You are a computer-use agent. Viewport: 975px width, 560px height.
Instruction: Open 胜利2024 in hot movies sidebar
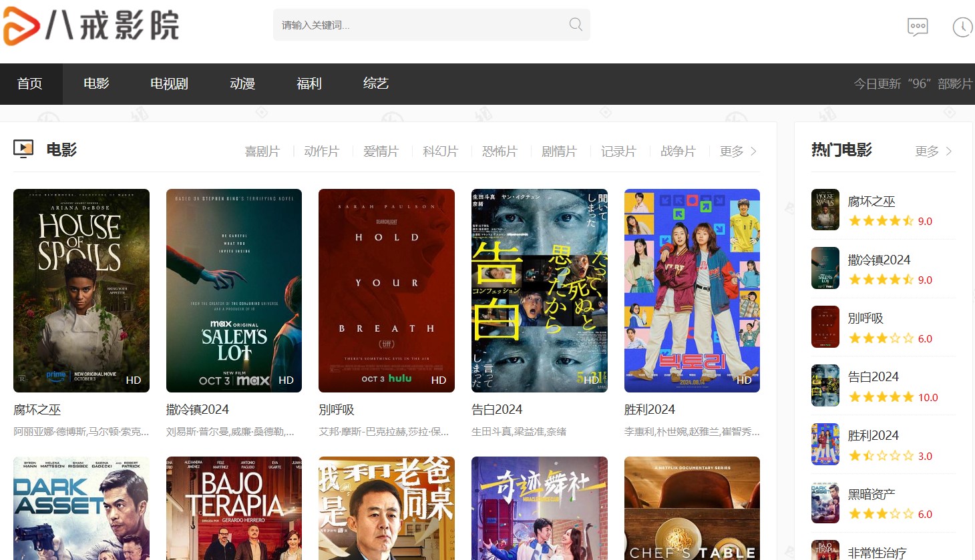(873, 436)
